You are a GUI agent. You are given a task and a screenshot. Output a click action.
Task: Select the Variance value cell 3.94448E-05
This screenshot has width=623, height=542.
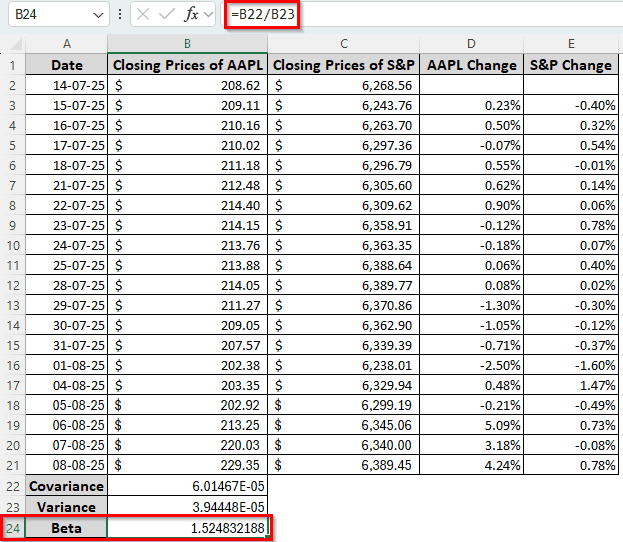(x=187, y=507)
